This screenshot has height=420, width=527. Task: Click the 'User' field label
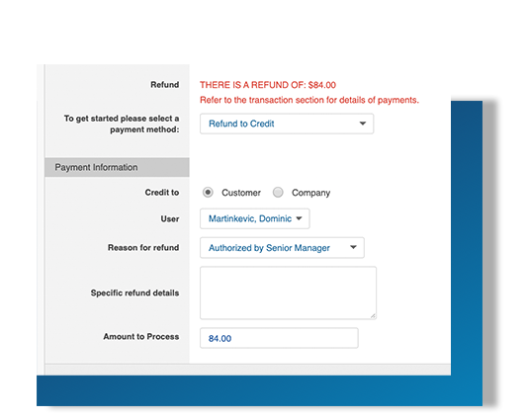tap(170, 218)
